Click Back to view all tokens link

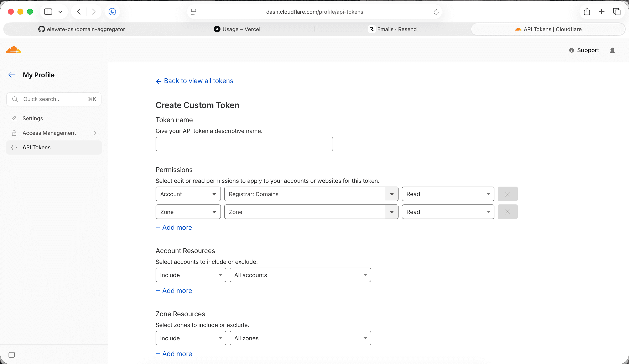[194, 81]
